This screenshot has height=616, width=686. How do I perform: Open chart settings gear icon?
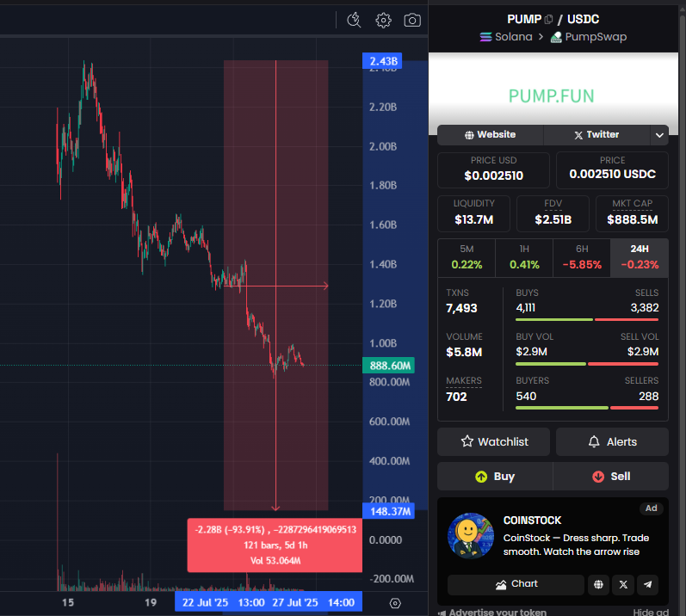[383, 20]
